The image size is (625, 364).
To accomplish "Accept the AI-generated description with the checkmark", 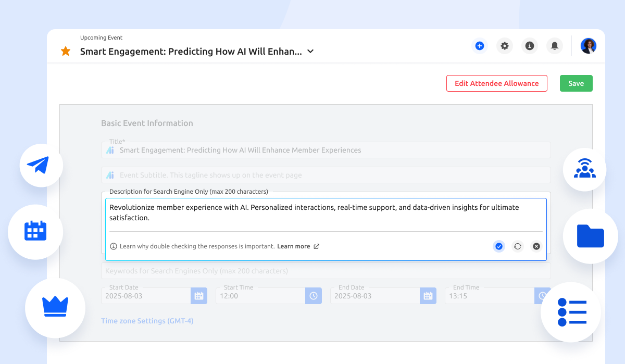I will (x=498, y=246).
